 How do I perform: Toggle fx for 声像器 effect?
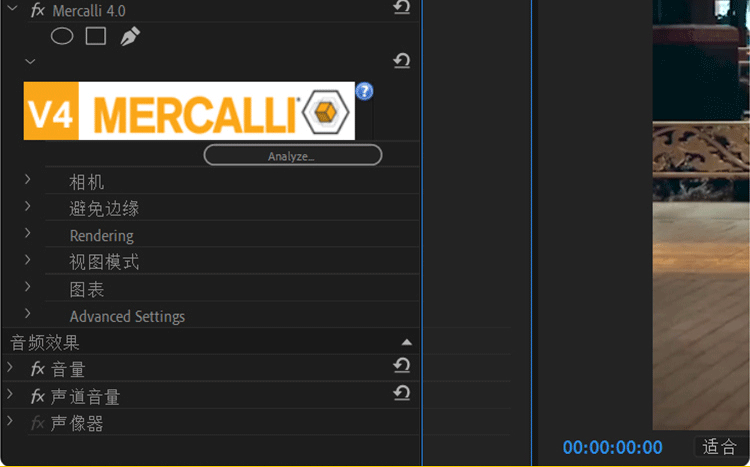coord(38,423)
